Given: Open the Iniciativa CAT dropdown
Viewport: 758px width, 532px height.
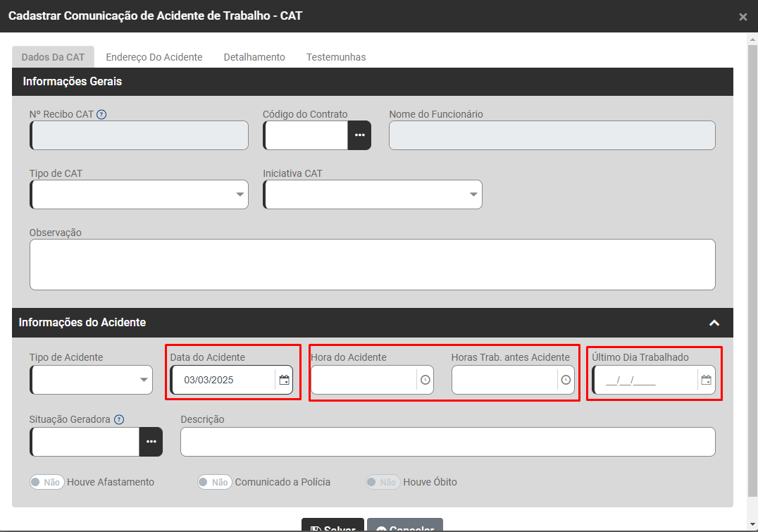Looking at the screenshot, I should point(373,194).
